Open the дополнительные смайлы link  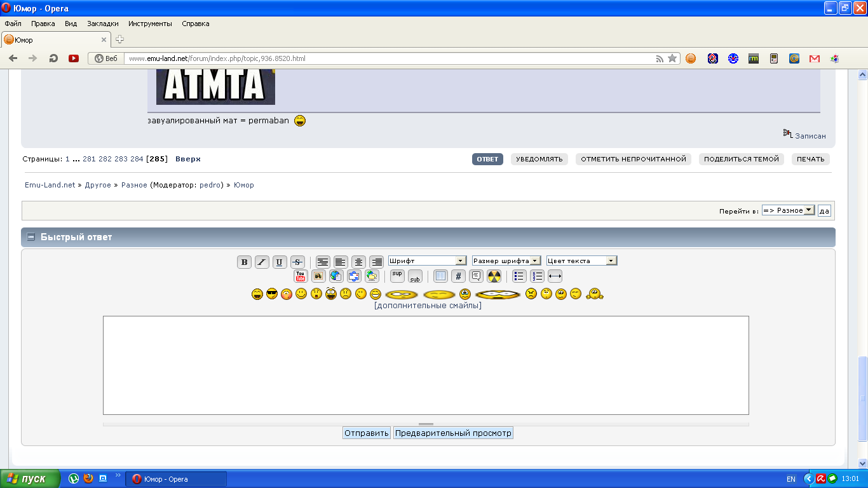tap(428, 306)
